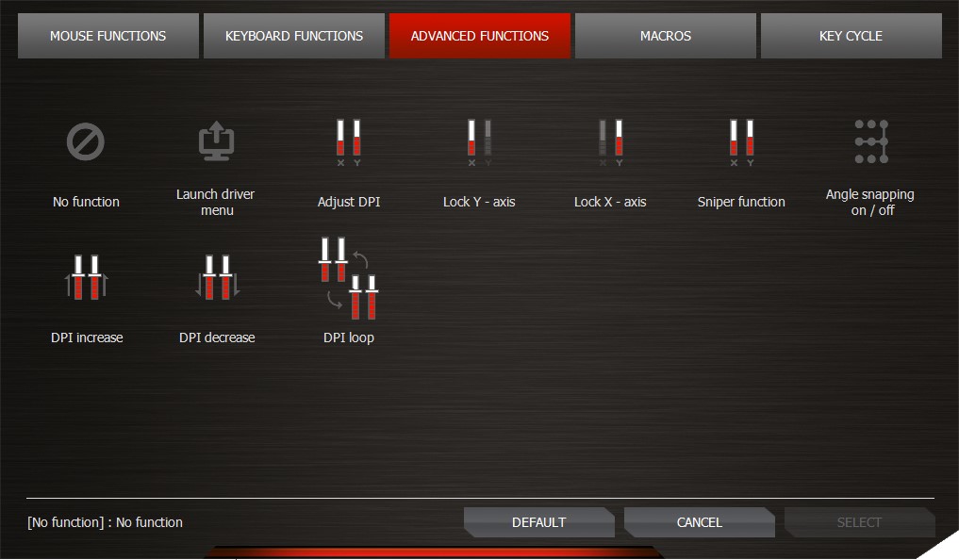Click the Sniper function text label
This screenshot has width=959, height=560.
click(741, 202)
